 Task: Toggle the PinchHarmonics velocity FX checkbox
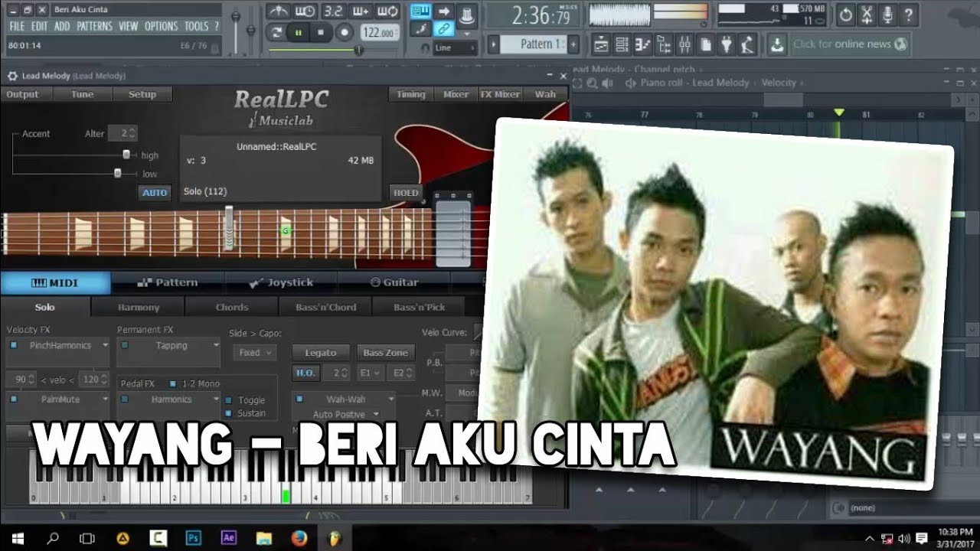click(x=14, y=345)
